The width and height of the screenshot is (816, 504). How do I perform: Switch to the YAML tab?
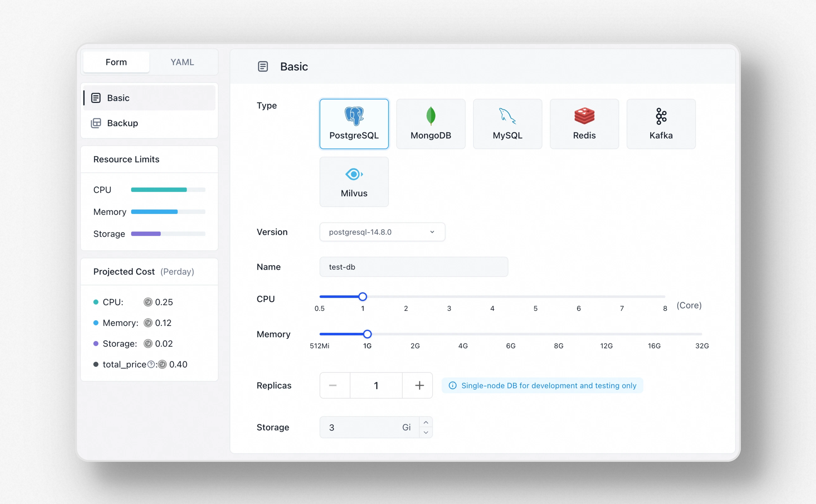pyautogui.click(x=182, y=62)
